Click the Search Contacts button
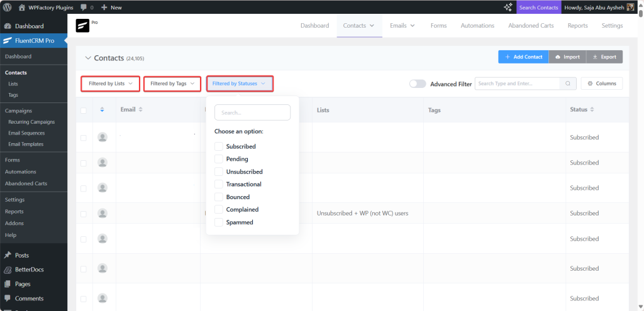 click(538, 8)
